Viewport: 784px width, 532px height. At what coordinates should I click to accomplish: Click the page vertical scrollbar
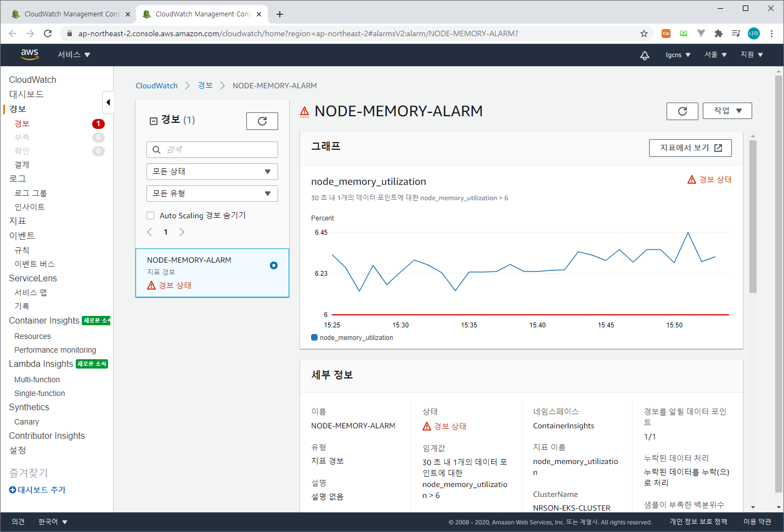779,284
